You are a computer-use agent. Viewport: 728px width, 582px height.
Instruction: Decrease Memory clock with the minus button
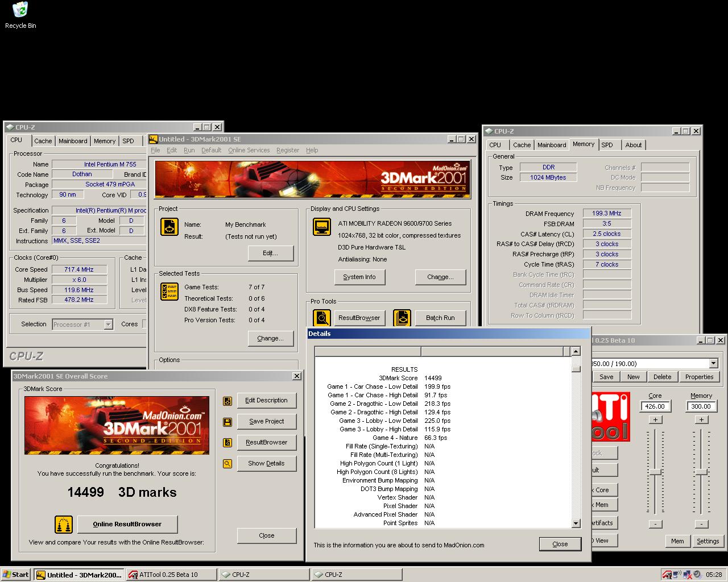(x=701, y=524)
